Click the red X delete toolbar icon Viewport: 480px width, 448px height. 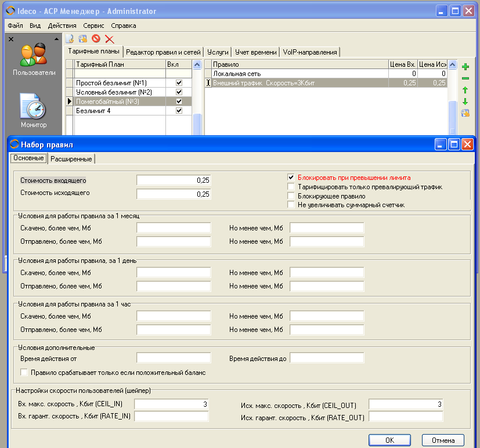tap(109, 39)
